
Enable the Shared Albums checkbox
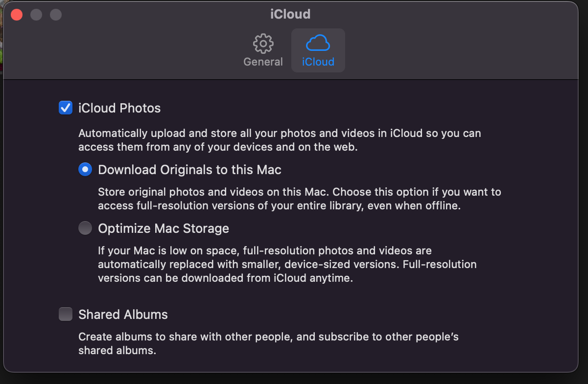[x=66, y=314]
